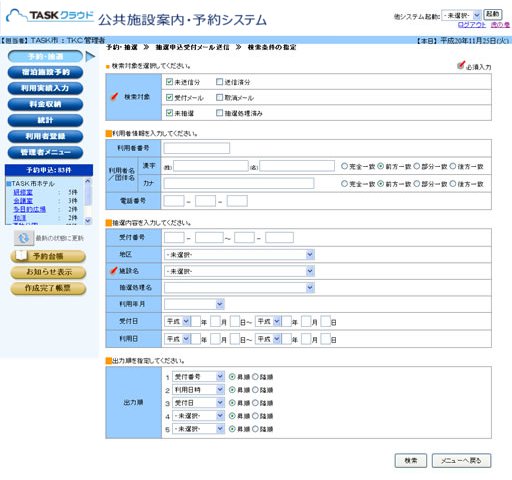The height and width of the screenshot is (480, 512).
Task: Click the TASK Cloud logo icon
Action: tap(16, 15)
